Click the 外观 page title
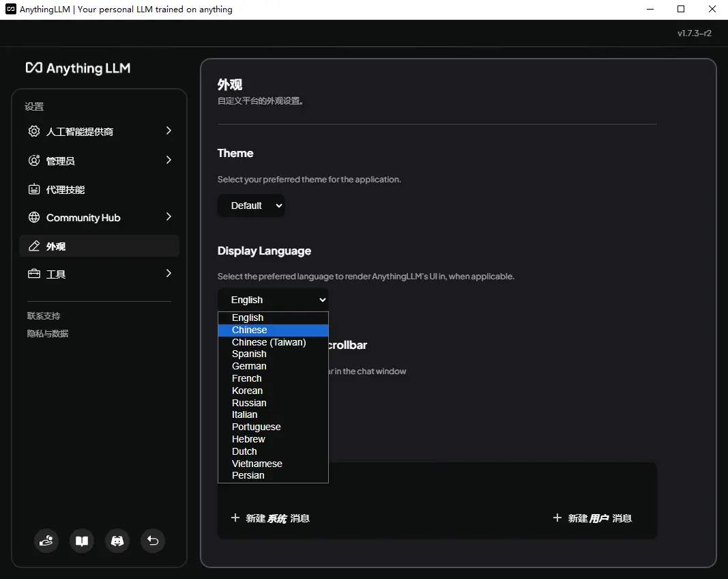The width and height of the screenshot is (728, 579). point(230,85)
